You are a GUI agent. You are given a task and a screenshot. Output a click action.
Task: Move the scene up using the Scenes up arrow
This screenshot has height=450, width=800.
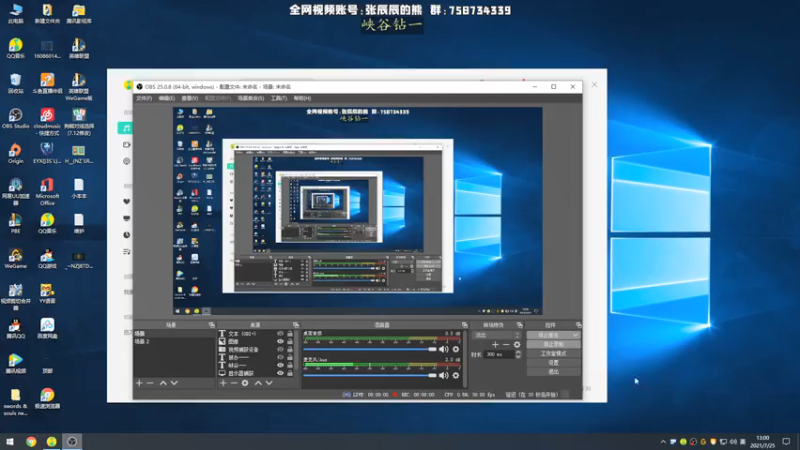[x=163, y=383]
